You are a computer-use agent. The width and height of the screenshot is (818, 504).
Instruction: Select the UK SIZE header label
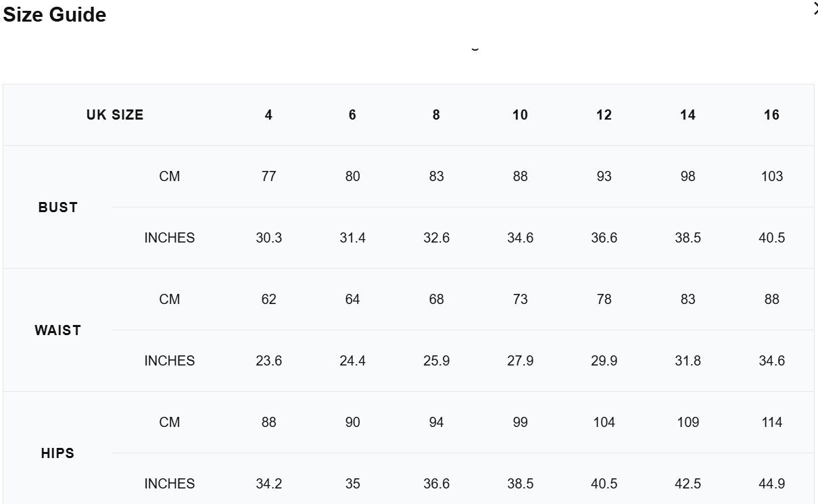pos(115,115)
